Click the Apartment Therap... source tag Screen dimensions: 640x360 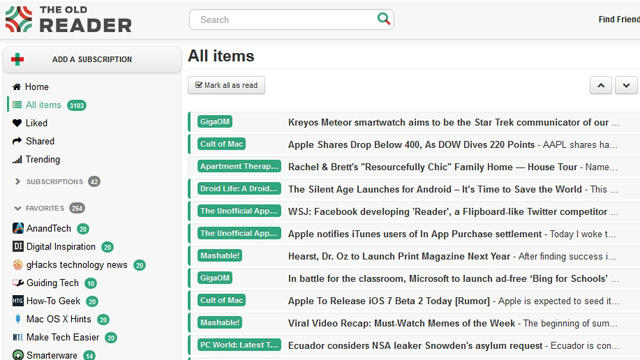[x=239, y=166]
